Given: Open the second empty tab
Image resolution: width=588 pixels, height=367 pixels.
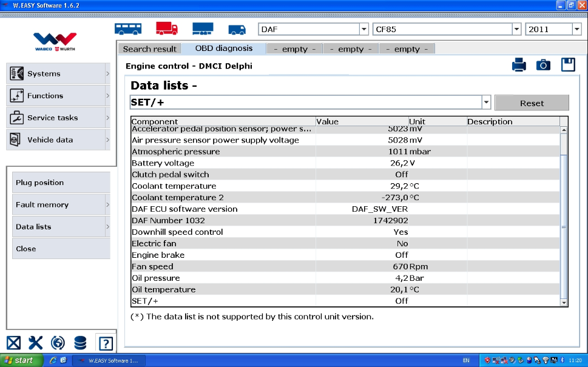Looking at the screenshot, I should point(351,49).
